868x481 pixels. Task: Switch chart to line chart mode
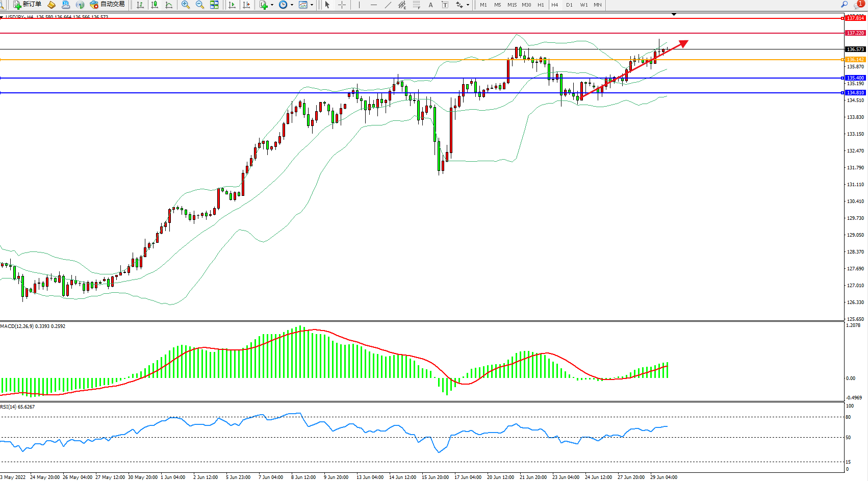169,5
